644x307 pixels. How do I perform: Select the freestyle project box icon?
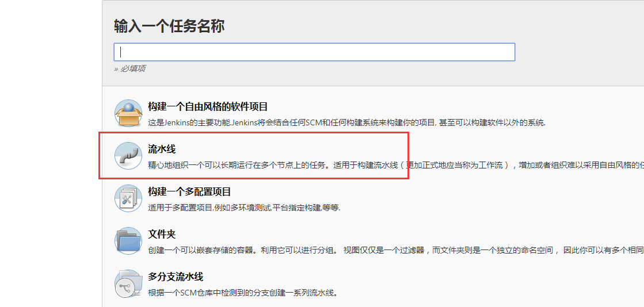(128, 113)
